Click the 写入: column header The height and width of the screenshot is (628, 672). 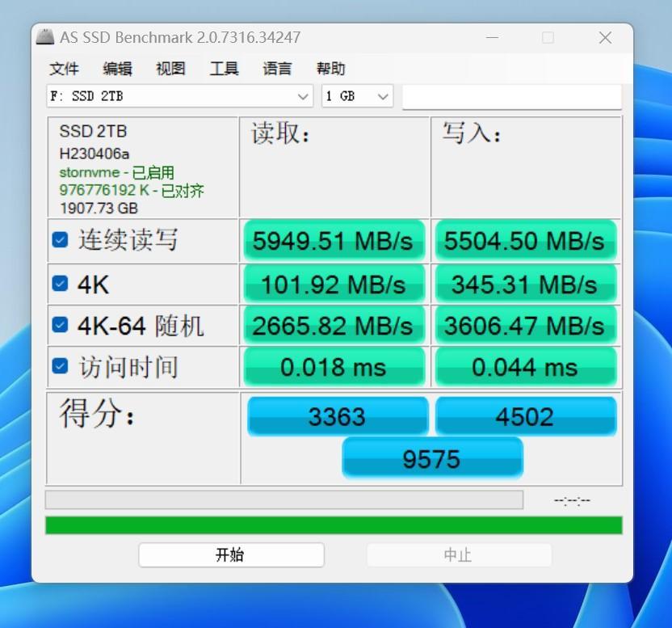coord(472,133)
